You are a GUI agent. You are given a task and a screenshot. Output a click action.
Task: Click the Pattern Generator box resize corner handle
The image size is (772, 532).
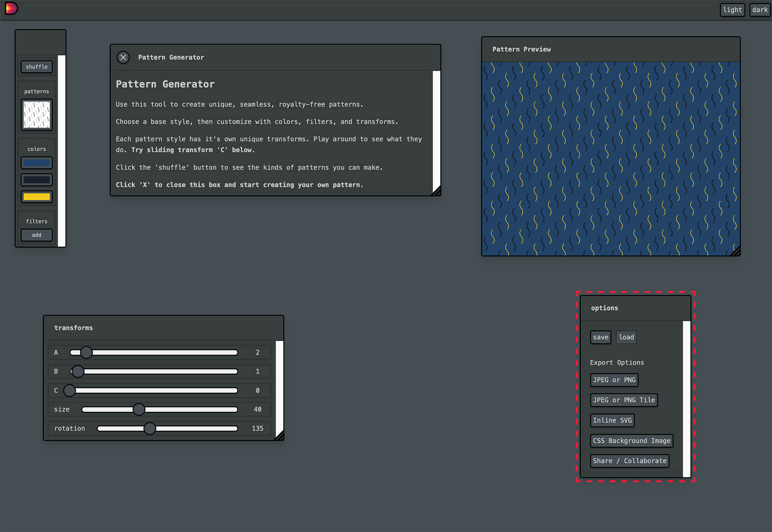point(436,191)
